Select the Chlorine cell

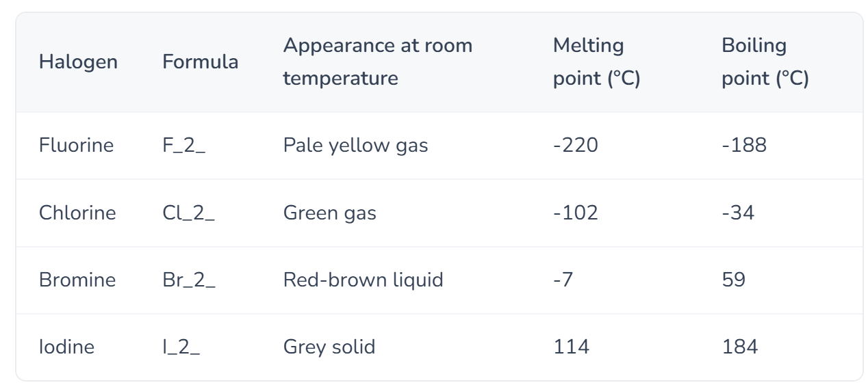point(77,213)
